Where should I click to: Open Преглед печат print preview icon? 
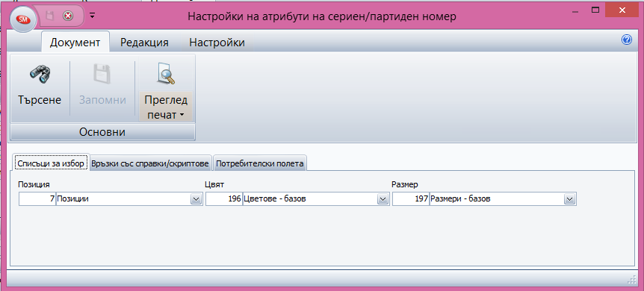(x=166, y=73)
